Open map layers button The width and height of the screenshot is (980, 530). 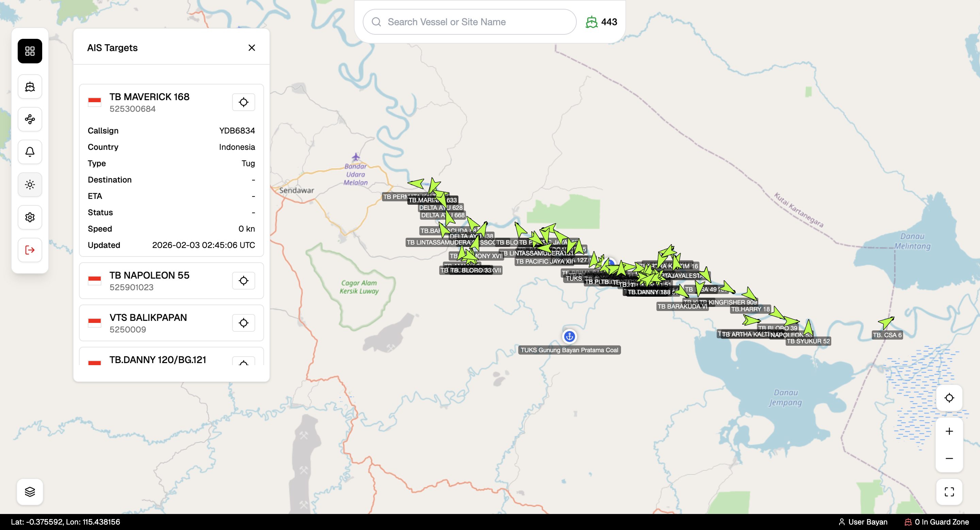coord(30,492)
